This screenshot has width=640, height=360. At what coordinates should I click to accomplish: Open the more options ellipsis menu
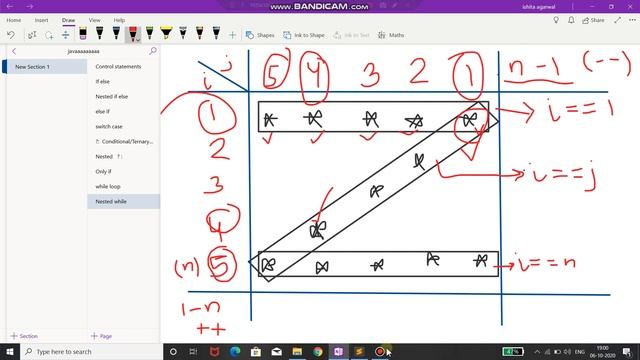coord(632,20)
